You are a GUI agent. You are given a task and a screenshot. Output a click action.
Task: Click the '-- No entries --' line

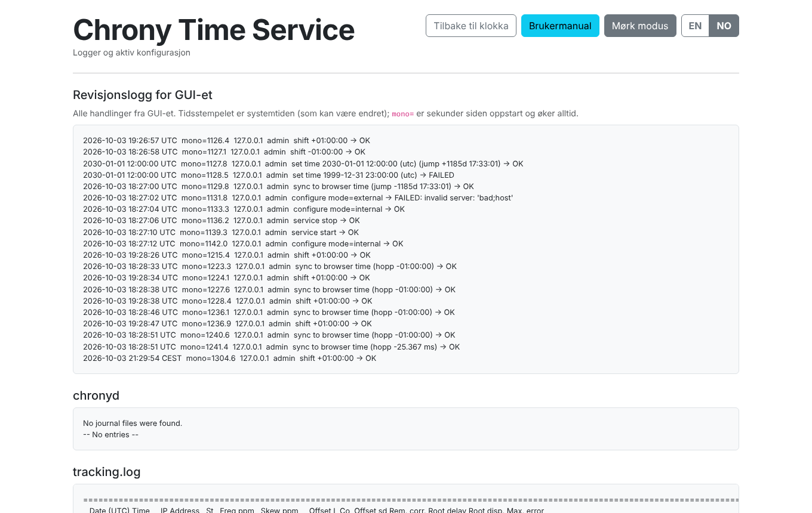(110, 435)
